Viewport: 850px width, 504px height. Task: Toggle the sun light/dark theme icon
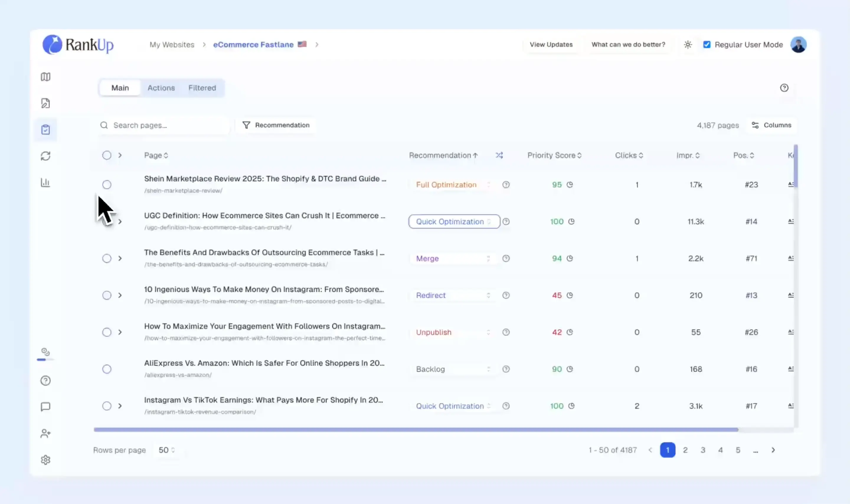[688, 45]
